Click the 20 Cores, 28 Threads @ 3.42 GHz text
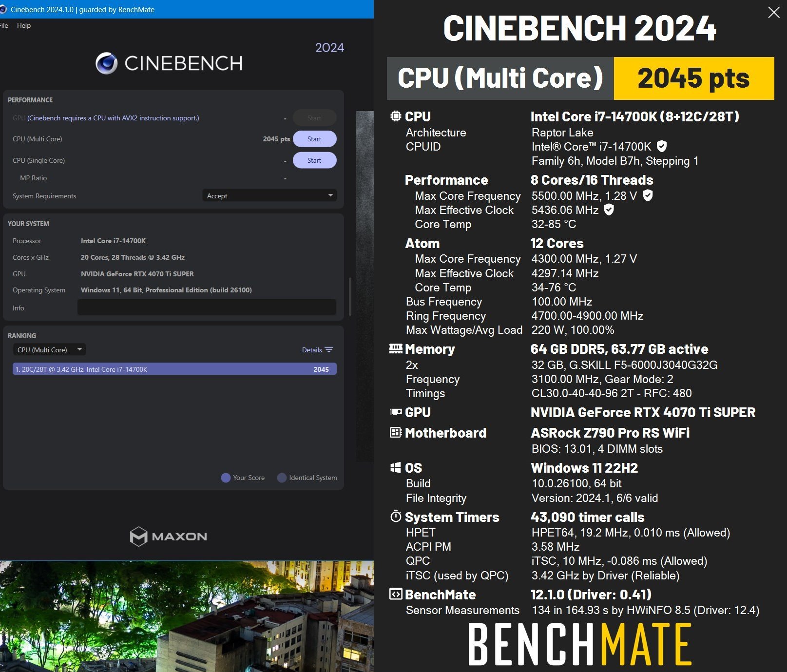787x672 pixels. click(133, 257)
